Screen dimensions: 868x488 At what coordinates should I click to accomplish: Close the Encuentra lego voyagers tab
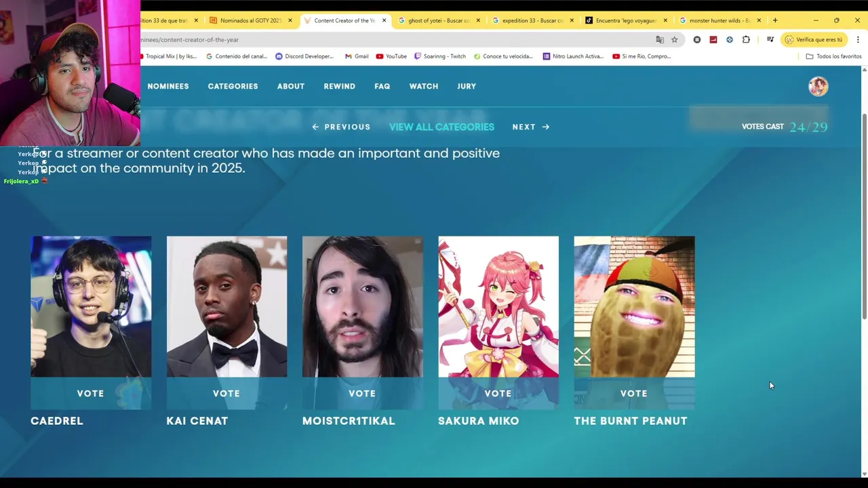665,20
